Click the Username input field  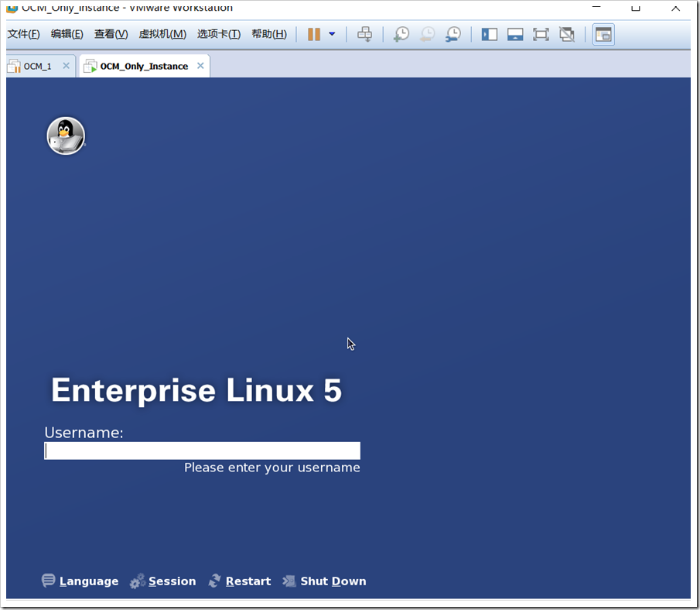point(202,451)
